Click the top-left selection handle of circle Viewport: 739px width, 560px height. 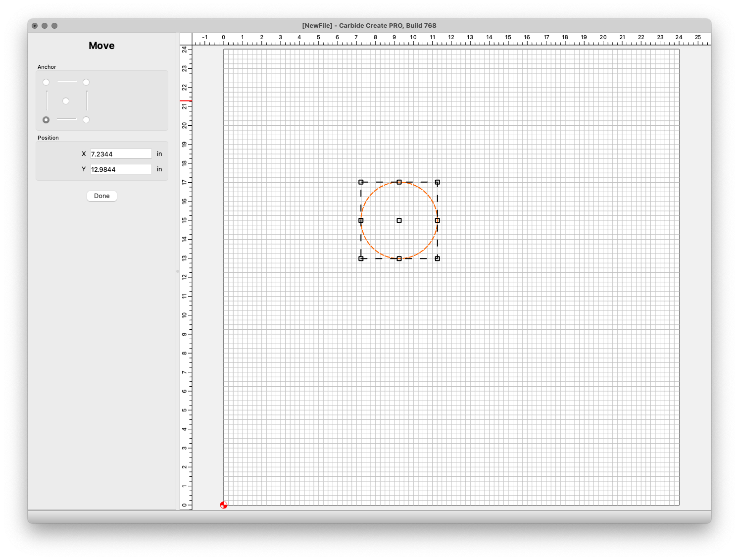tap(361, 182)
